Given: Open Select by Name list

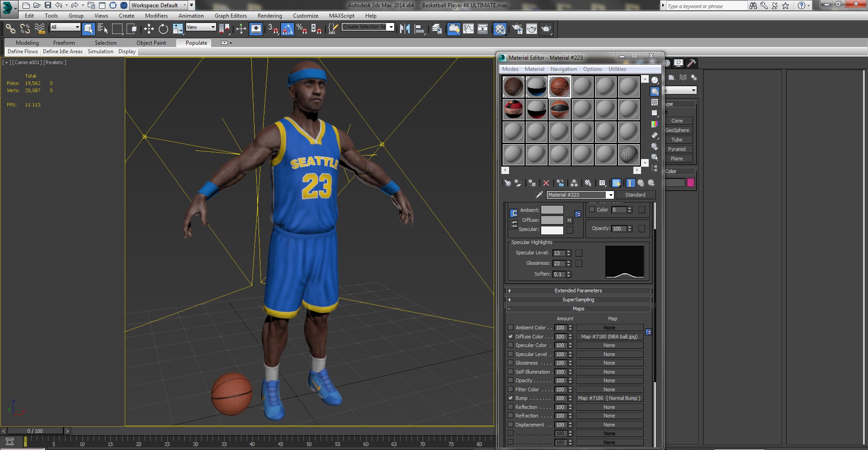Looking at the screenshot, I should coord(103,29).
